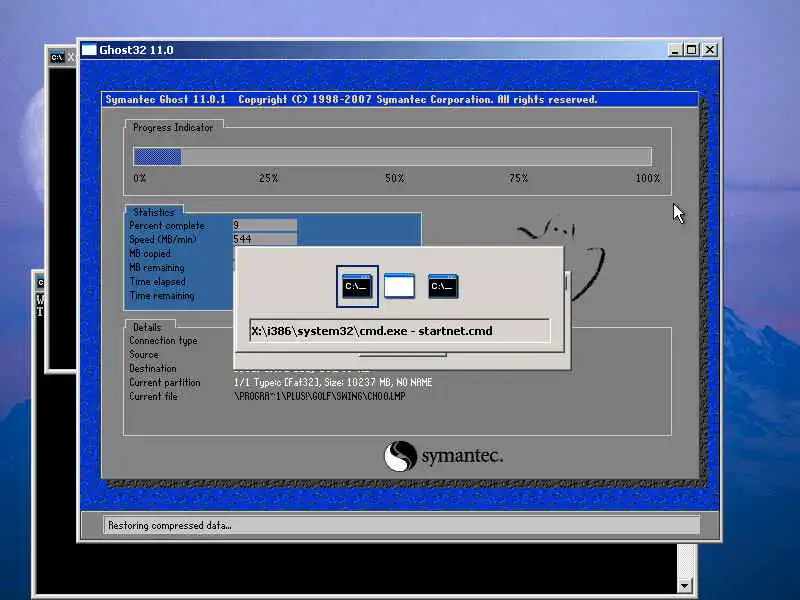
Task: Close the Ghost32 11.0 window
Action: [710, 50]
